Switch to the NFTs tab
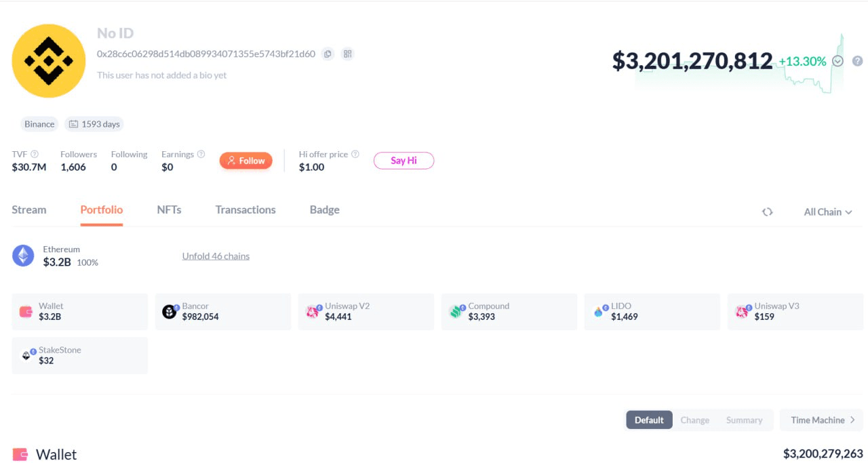This screenshot has height=463, width=868. pyautogui.click(x=169, y=209)
